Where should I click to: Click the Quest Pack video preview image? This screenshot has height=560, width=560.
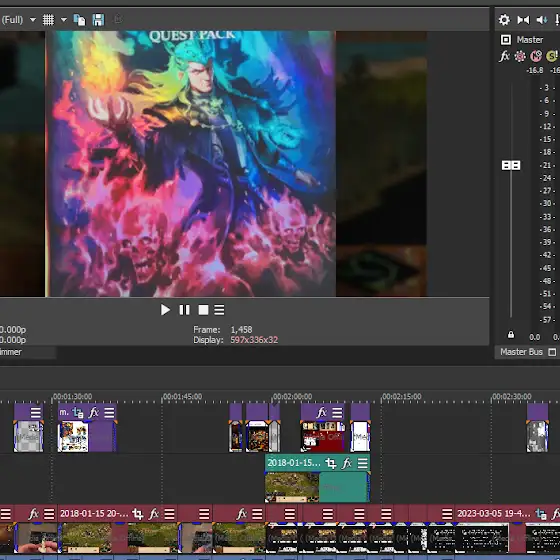coord(191,164)
